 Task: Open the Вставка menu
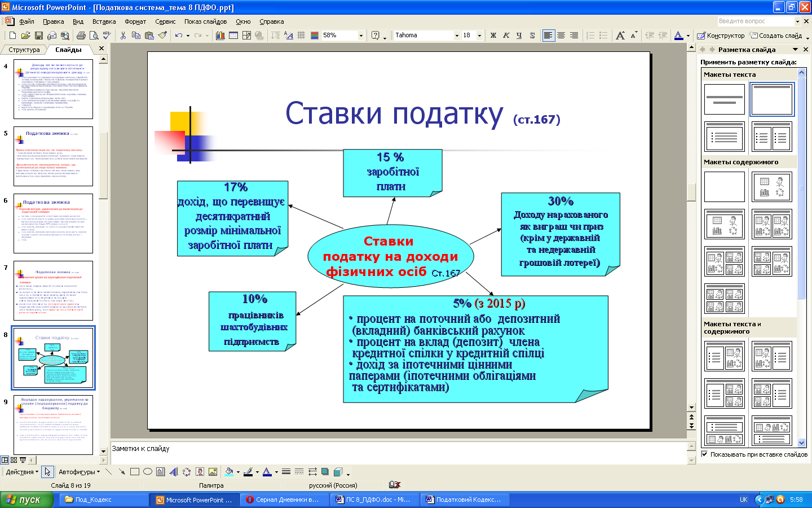[x=104, y=21]
